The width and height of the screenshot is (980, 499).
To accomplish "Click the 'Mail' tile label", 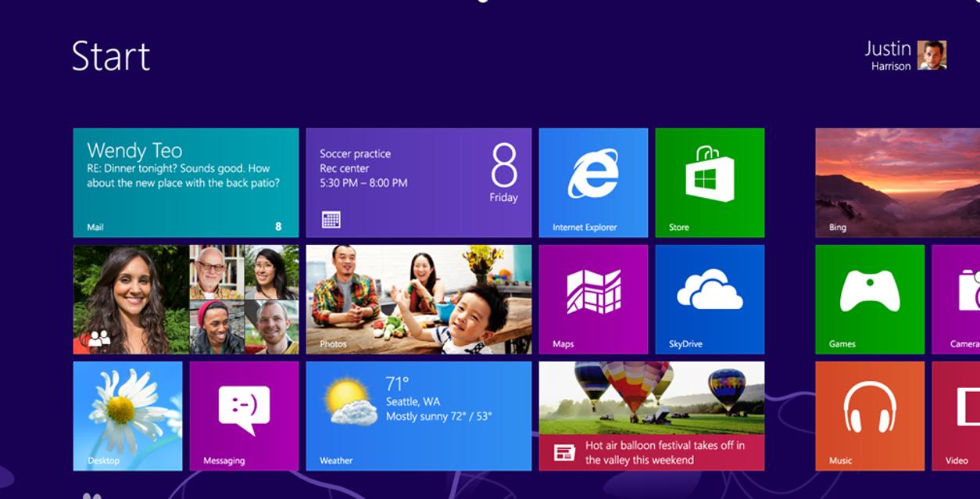I will click(x=95, y=227).
